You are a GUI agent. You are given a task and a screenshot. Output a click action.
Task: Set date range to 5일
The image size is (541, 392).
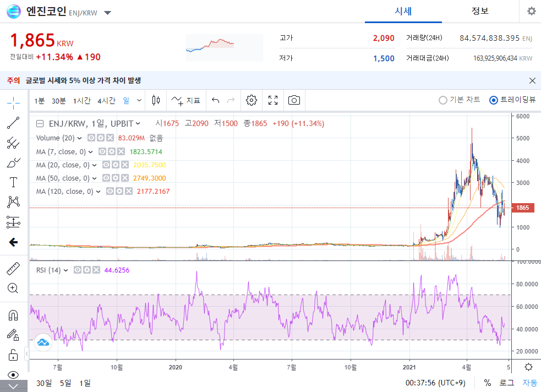point(65,383)
